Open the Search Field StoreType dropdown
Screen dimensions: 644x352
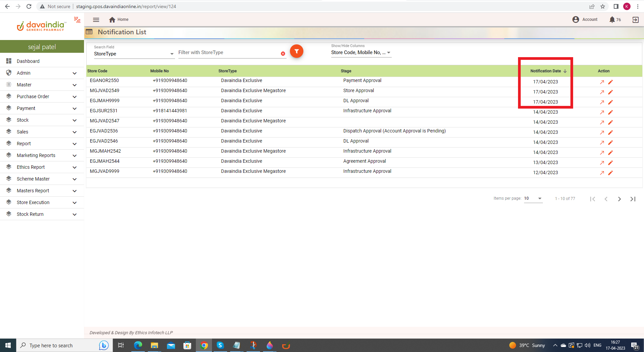tap(134, 54)
